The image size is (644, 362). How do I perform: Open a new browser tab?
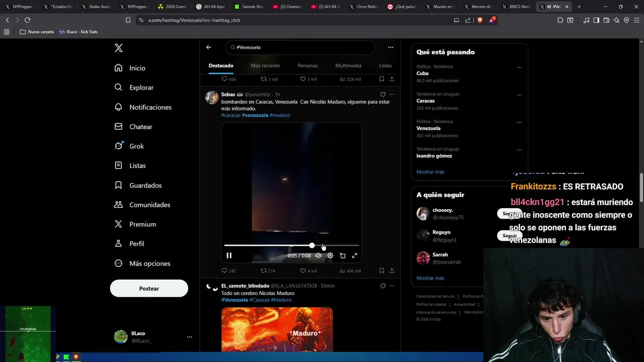[x=579, y=7]
